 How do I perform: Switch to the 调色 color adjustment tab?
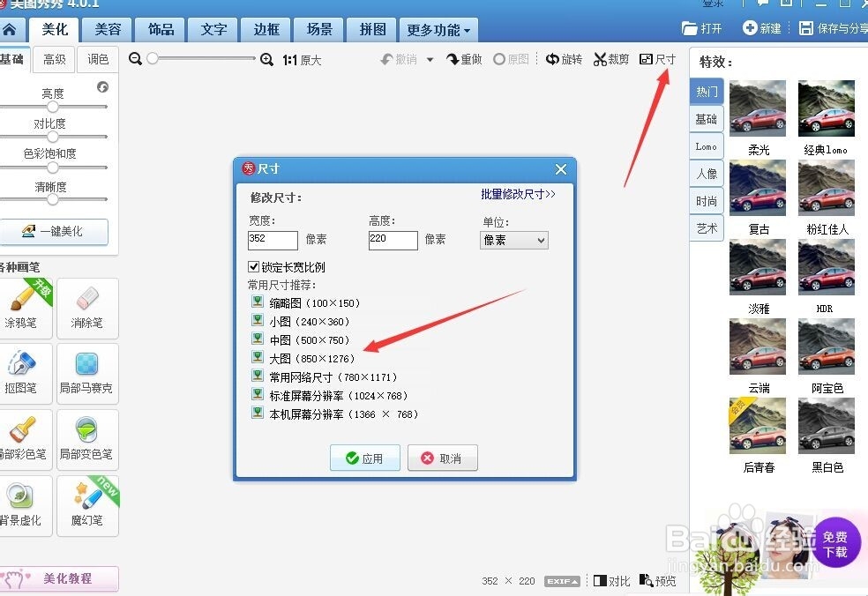(x=98, y=59)
